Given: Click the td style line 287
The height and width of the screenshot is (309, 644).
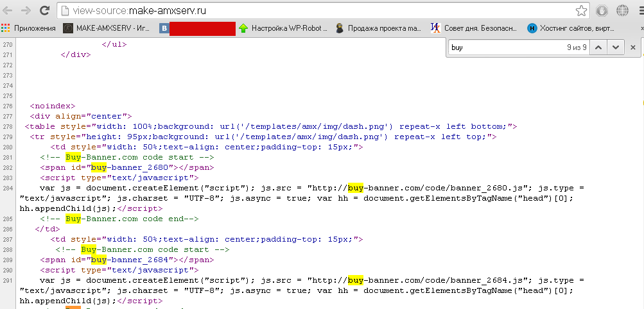Looking at the screenshot, I should click(207, 239).
